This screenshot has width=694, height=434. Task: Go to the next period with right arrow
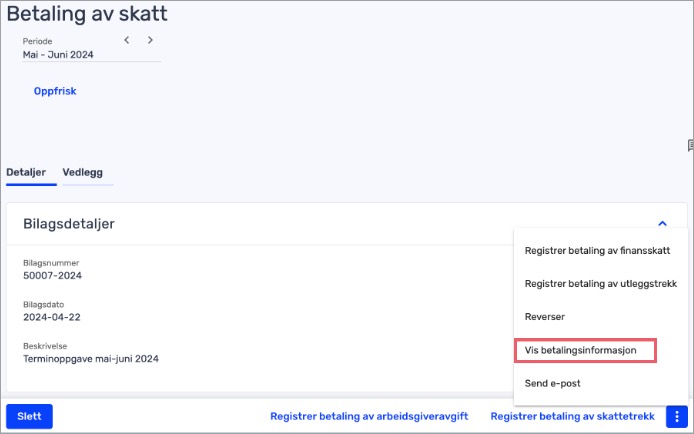click(150, 40)
